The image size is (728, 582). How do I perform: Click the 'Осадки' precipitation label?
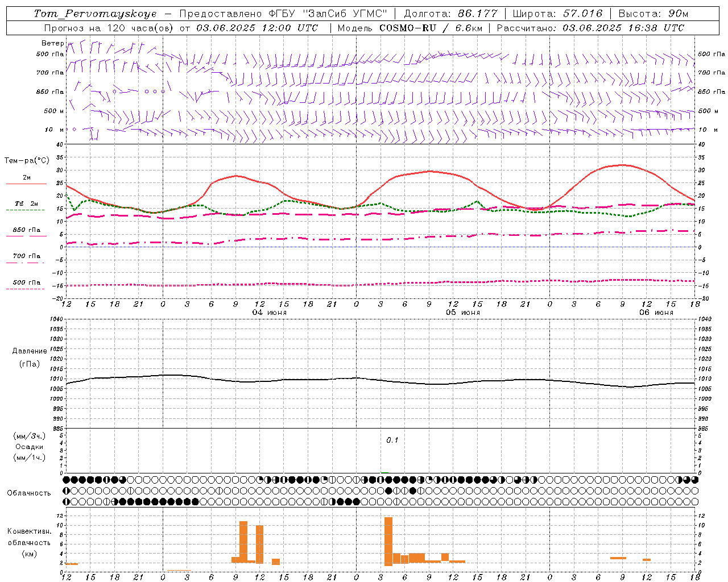pyautogui.click(x=30, y=447)
